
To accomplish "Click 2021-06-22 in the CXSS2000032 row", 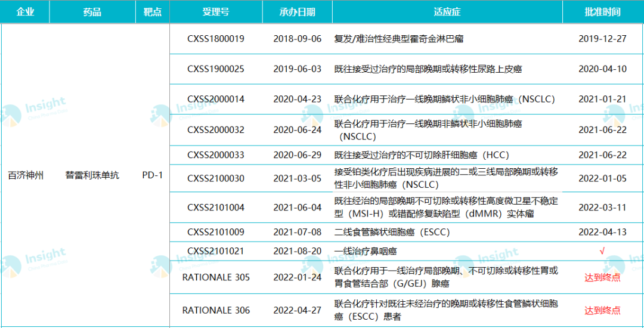I will (602, 130).
